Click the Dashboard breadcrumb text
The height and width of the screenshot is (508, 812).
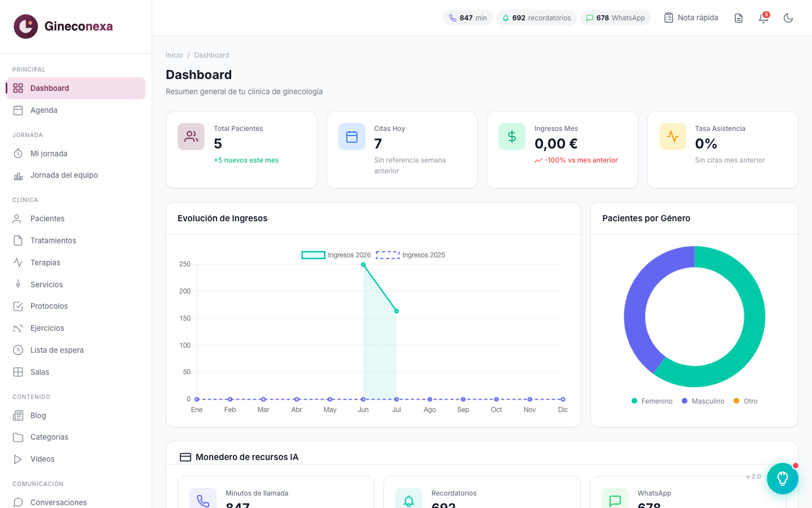[211, 55]
